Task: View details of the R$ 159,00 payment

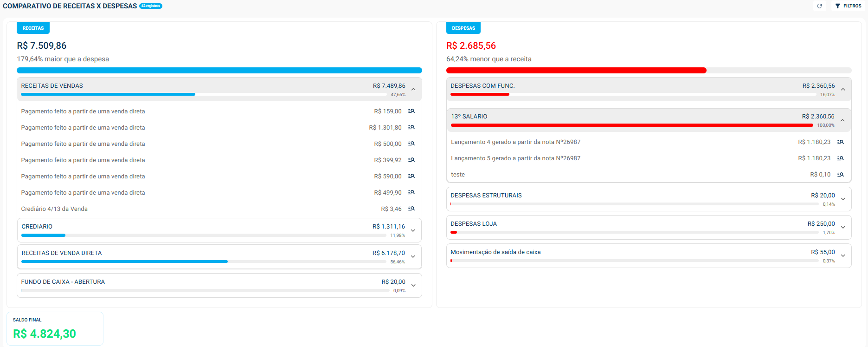Action: point(411,111)
